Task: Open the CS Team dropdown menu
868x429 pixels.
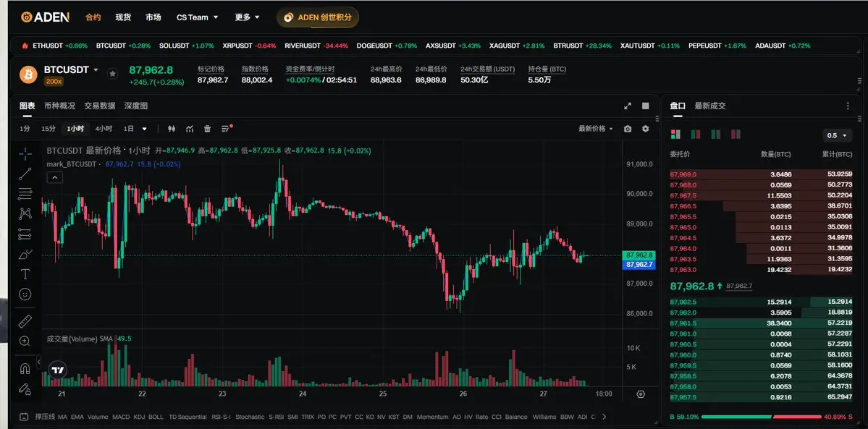Action: 198,17
